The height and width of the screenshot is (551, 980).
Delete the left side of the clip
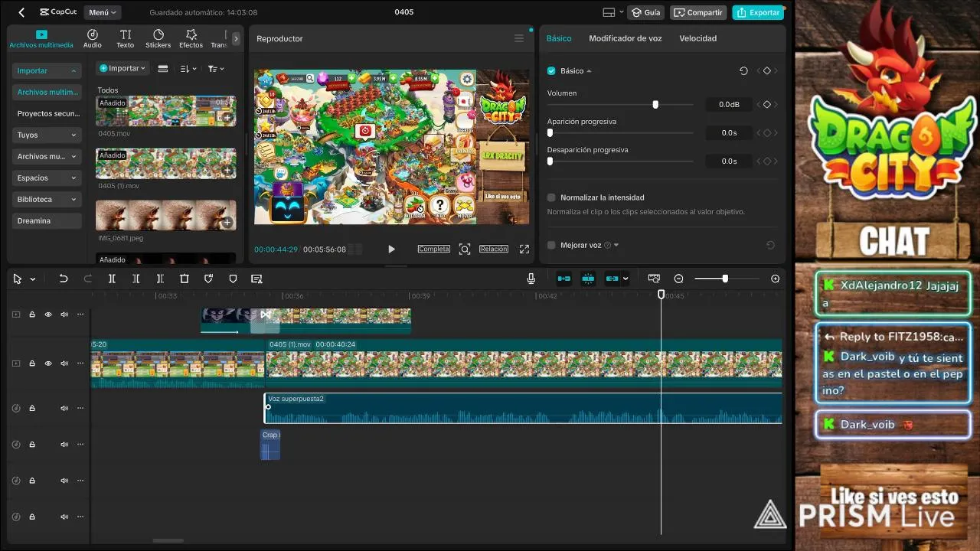(x=136, y=279)
